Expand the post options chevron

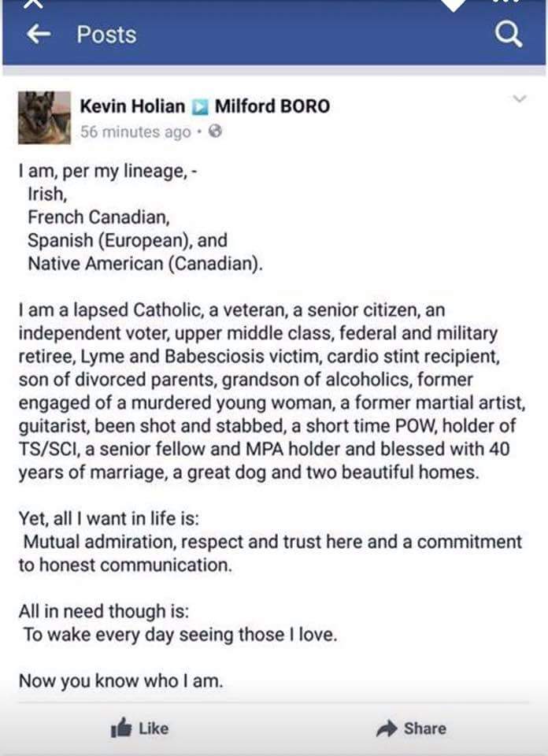click(519, 99)
